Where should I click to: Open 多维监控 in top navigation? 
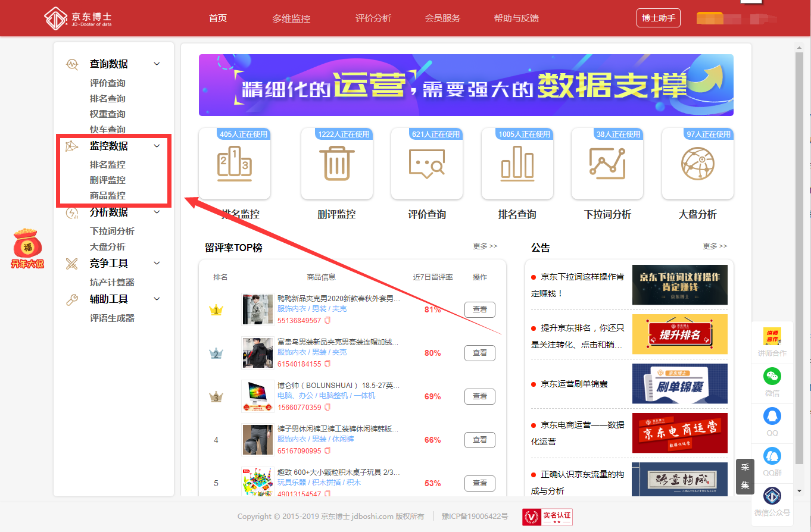click(x=291, y=18)
